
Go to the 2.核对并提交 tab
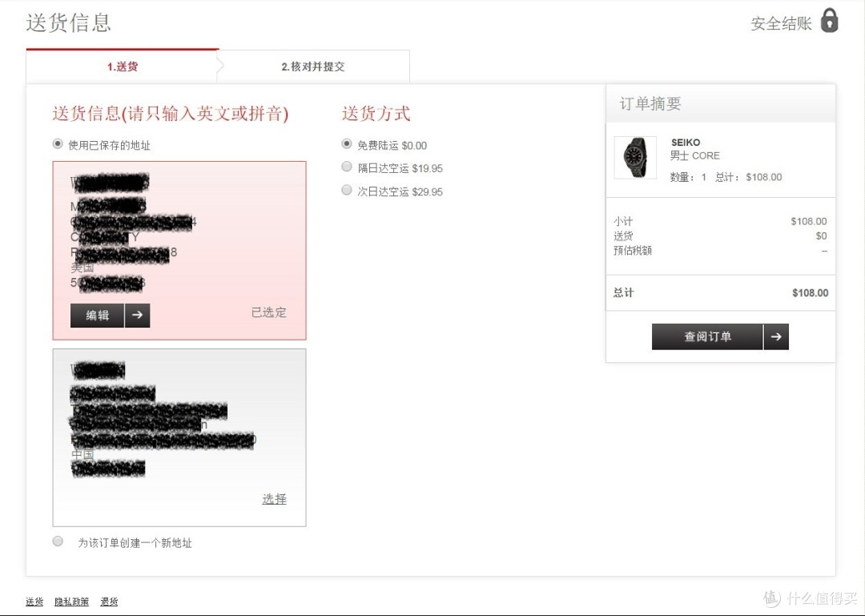click(x=313, y=66)
